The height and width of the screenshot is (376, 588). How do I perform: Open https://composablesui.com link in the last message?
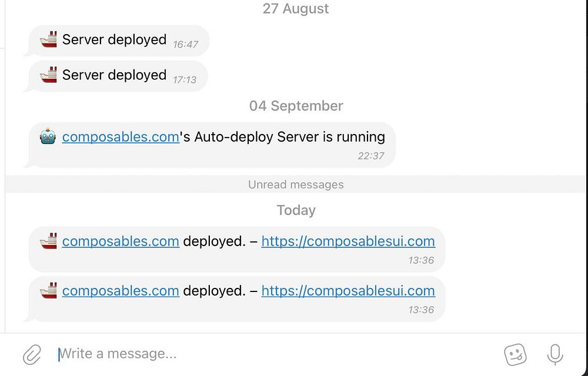348,290
